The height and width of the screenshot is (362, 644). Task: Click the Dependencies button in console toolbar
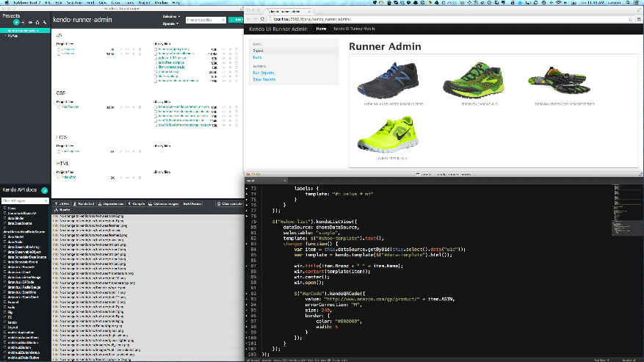tap(112, 204)
